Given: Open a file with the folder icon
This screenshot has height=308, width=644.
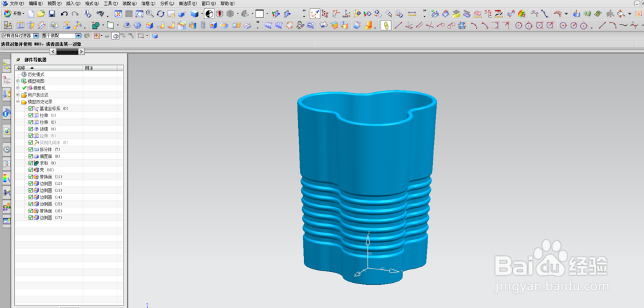Looking at the screenshot, I should pos(41,14).
